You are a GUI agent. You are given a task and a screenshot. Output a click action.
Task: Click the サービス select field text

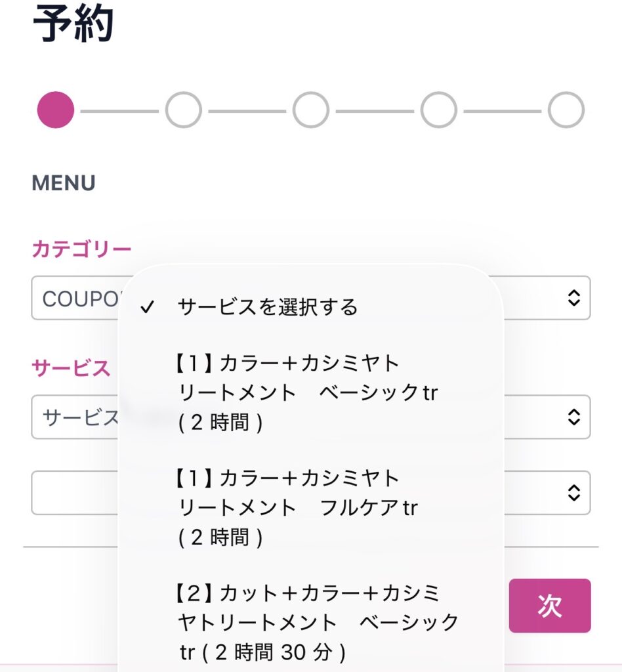[75, 417]
